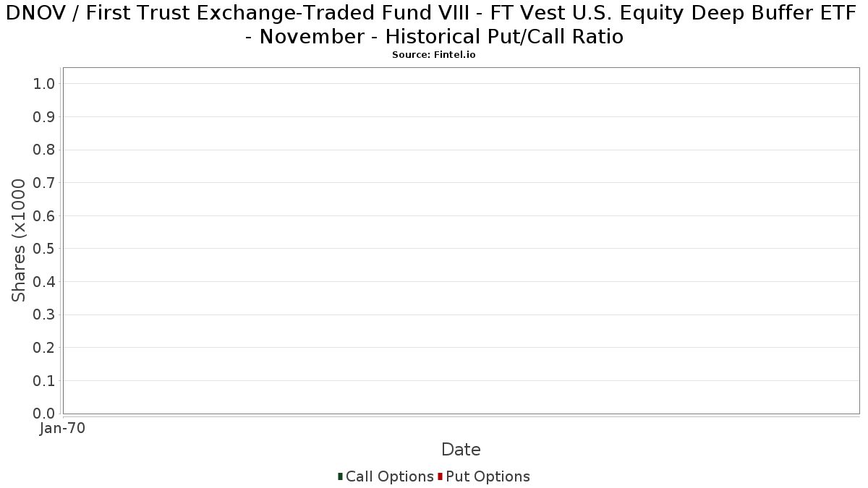Screen dimensions: 868x488
Task: Click the 0.7 y-axis tick label
Action: click(44, 183)
